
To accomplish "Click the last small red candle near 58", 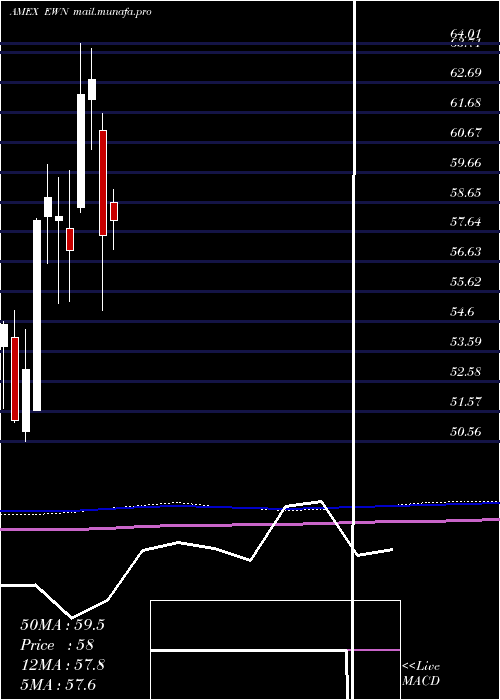I will pos(114,211).
